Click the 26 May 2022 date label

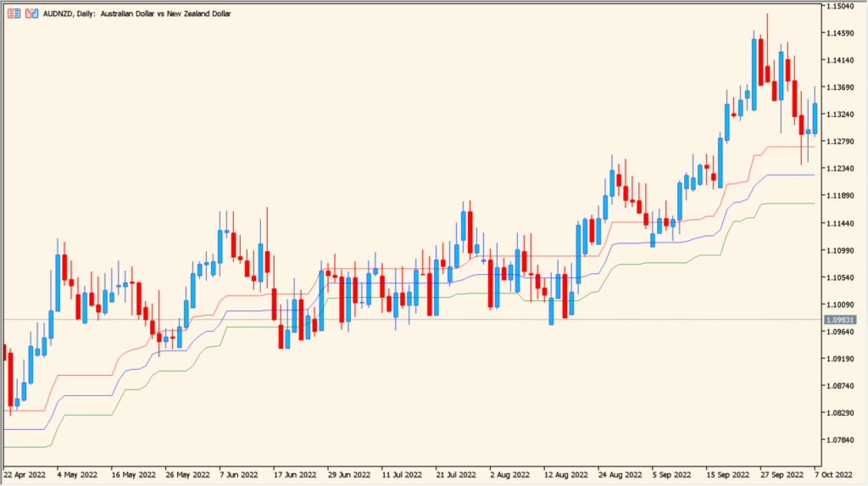coord(187,475)
